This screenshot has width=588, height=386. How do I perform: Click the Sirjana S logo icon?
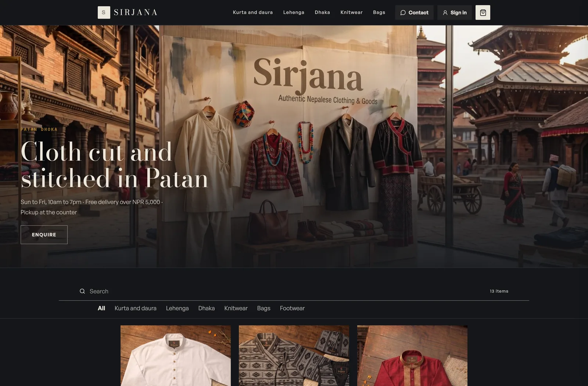point(104,12)
